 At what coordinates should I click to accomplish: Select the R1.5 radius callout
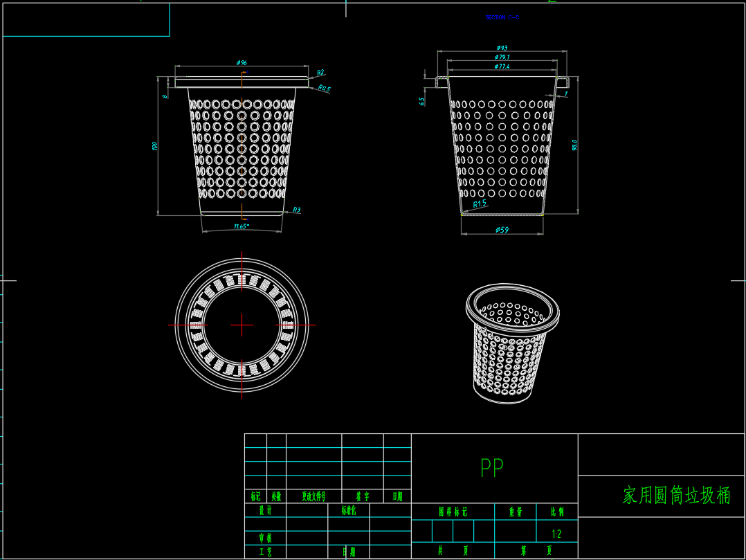480,204
